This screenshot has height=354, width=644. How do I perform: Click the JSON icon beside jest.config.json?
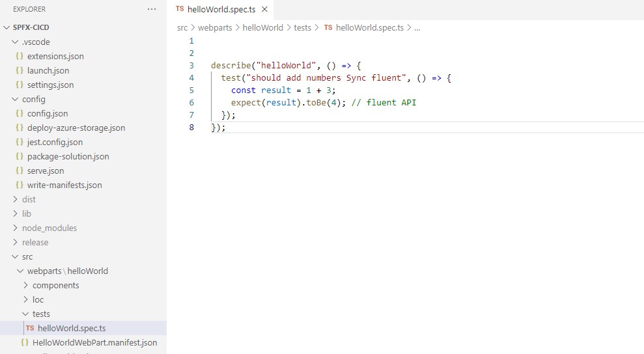click(x=20, y=143)
